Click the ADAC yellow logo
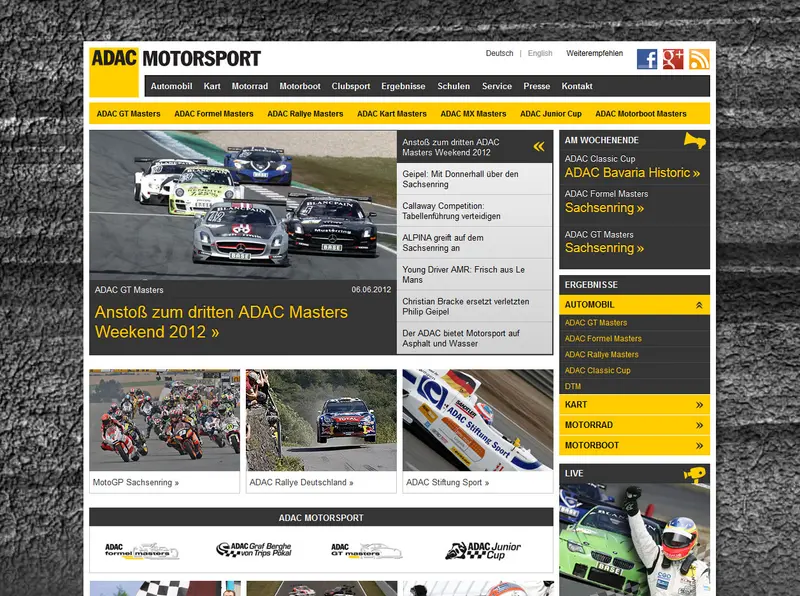The width and height of the screenshot is (800, 596). [114, 71]
